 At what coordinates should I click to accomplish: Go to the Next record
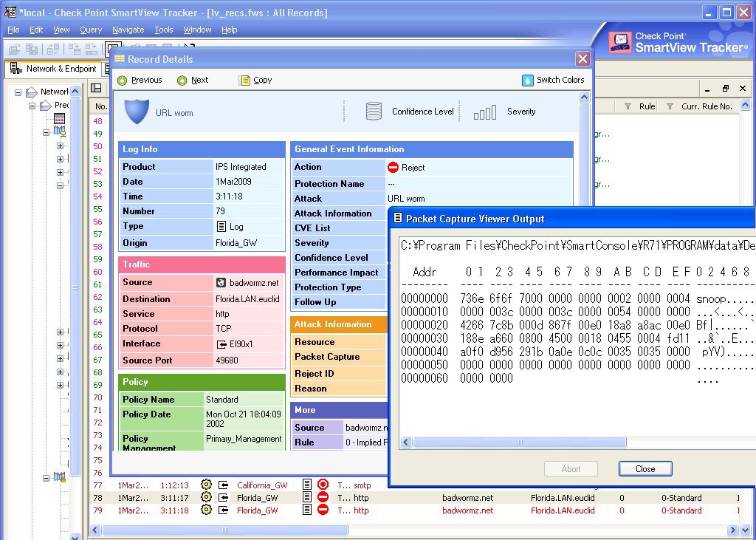click(193, 80)
